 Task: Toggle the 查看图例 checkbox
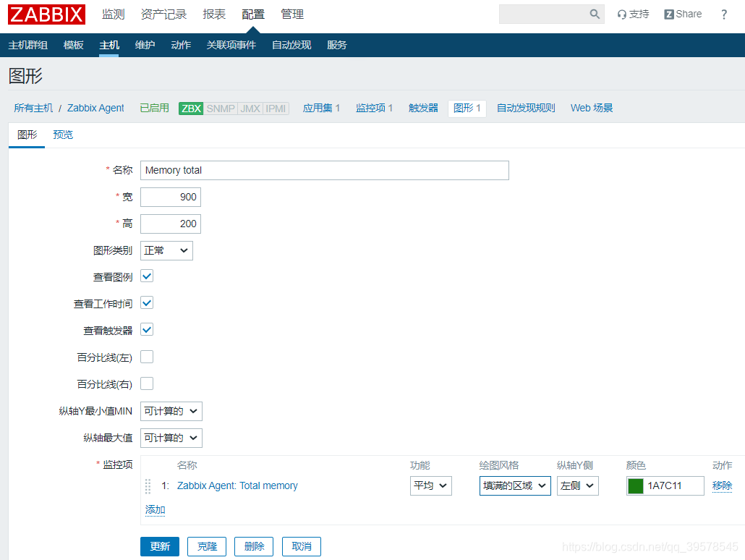coord(147,276)
